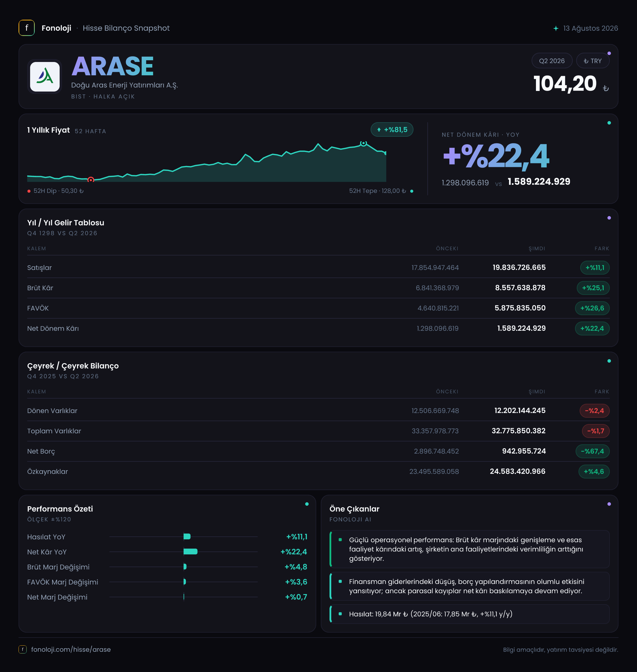Click the Satışlar current value 19.836.726.665
Image resolution: width=637 pixels, height=672 pixels.
point(519,267)
